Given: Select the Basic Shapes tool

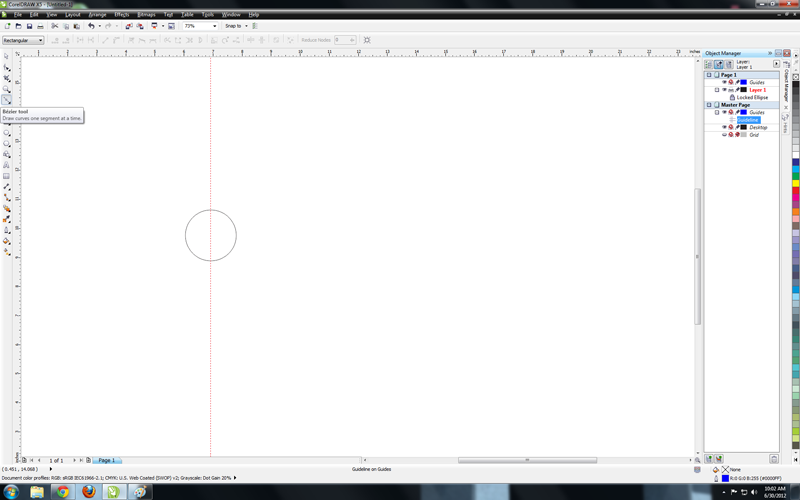Looking at the screenshot, I should (7, 154).
